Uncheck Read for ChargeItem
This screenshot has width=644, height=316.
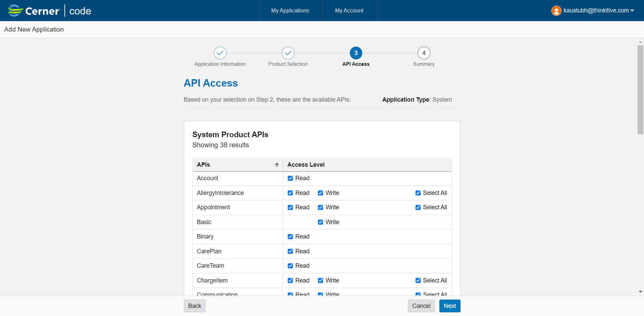coord(290,280)
